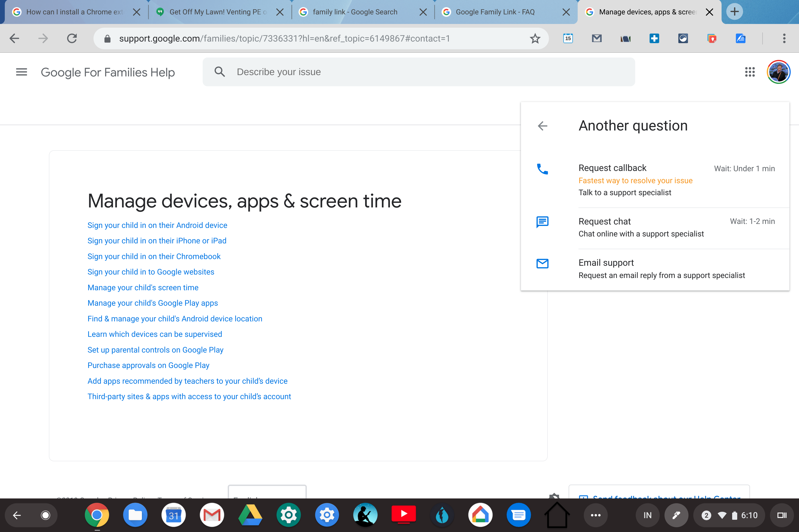Open Messages app from the shelf

point(518,515)
